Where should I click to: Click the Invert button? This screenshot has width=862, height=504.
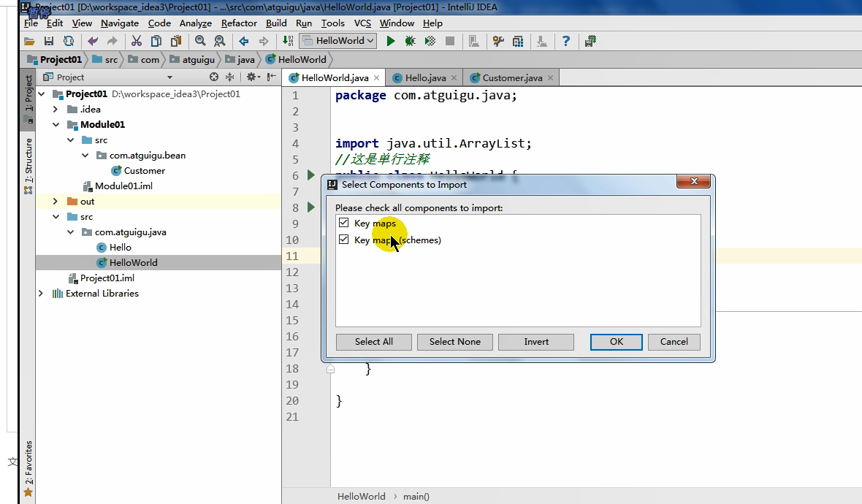(x=536, y=342)
